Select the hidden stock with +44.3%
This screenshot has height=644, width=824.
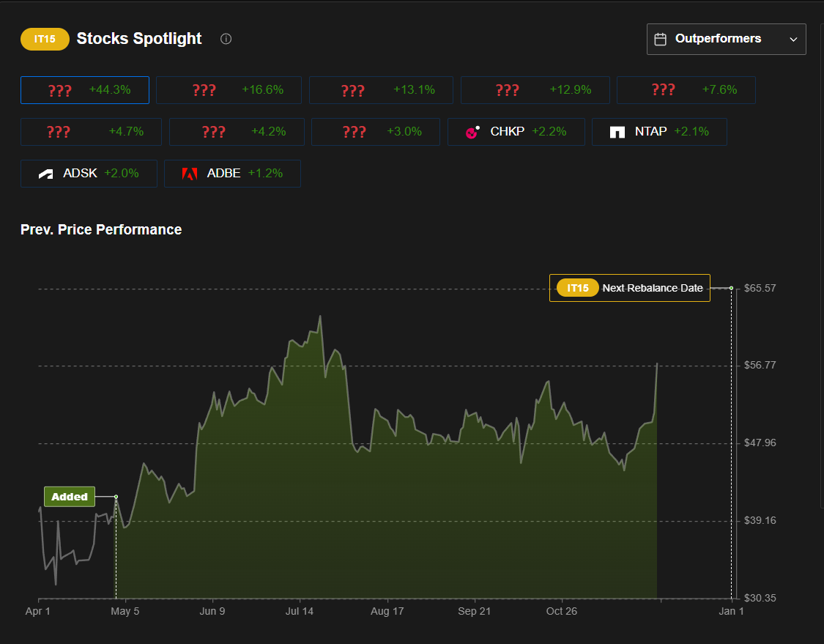(85, 90)
